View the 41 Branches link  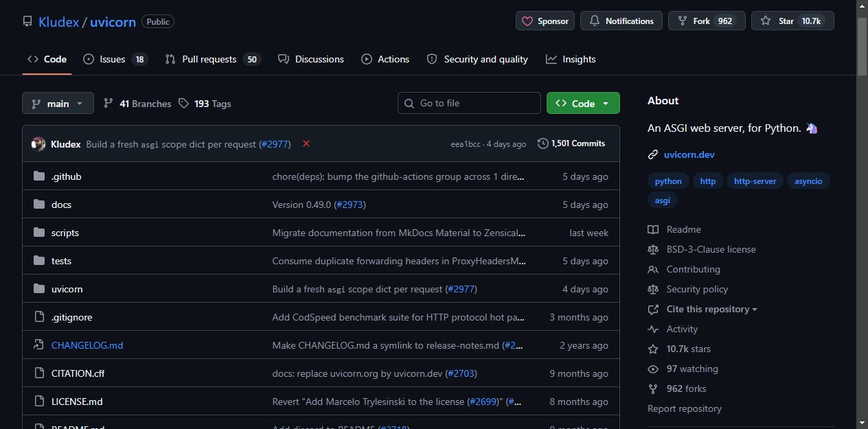(137, 104)
